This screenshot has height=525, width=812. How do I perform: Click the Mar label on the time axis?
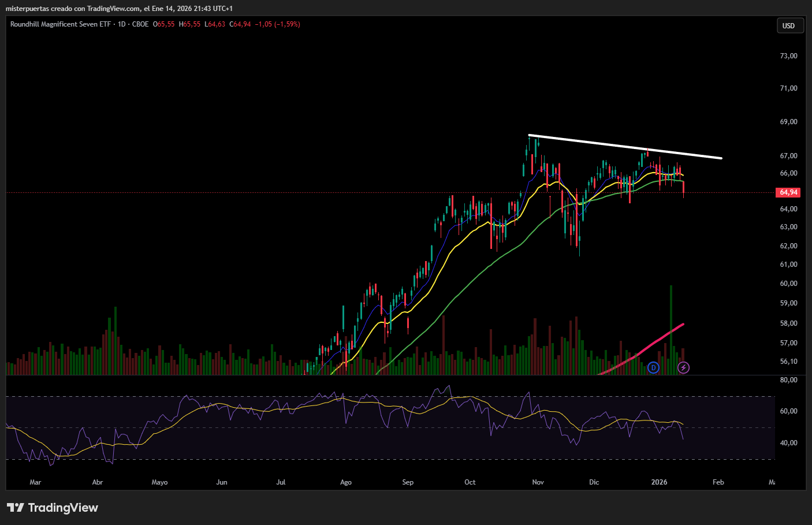coord(35,482)
